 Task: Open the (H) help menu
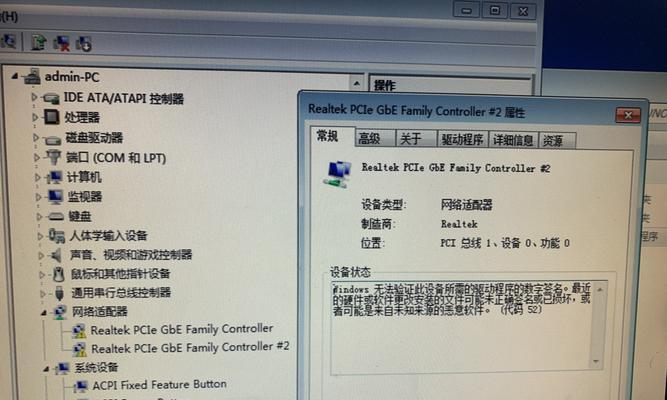9,16
